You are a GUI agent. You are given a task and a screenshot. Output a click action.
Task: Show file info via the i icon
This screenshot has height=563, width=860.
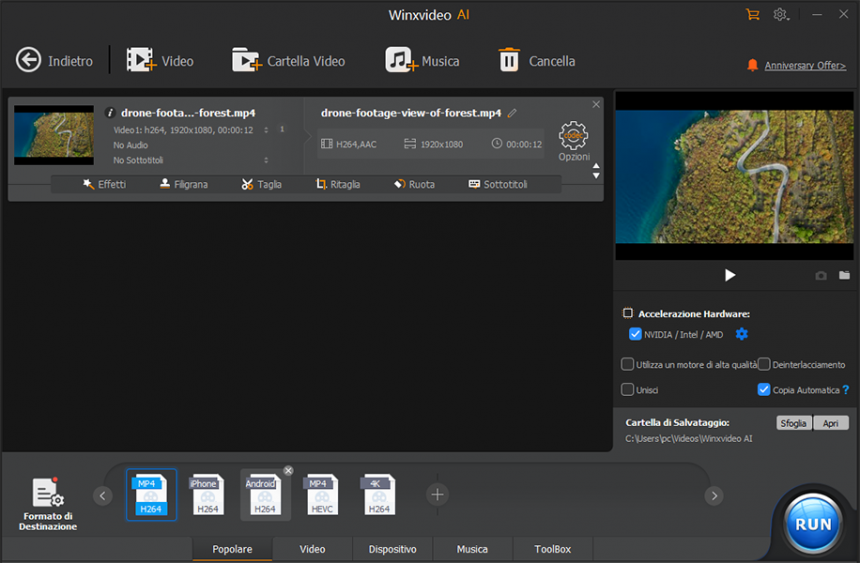click(x=110, y=112)
